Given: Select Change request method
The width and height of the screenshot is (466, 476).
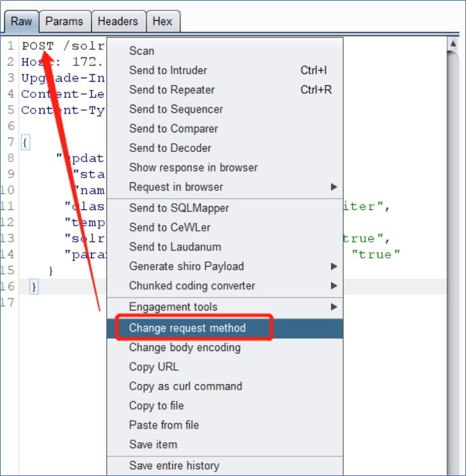Looking at the screenshot, I should click(x=225, y=328).
